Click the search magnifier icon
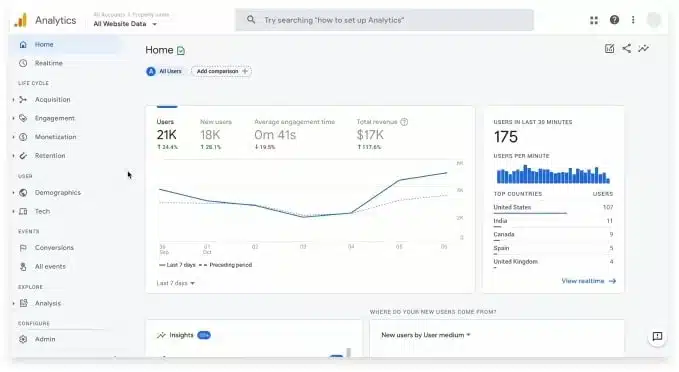Screen dimensions: 679x372 click(251, 19)
